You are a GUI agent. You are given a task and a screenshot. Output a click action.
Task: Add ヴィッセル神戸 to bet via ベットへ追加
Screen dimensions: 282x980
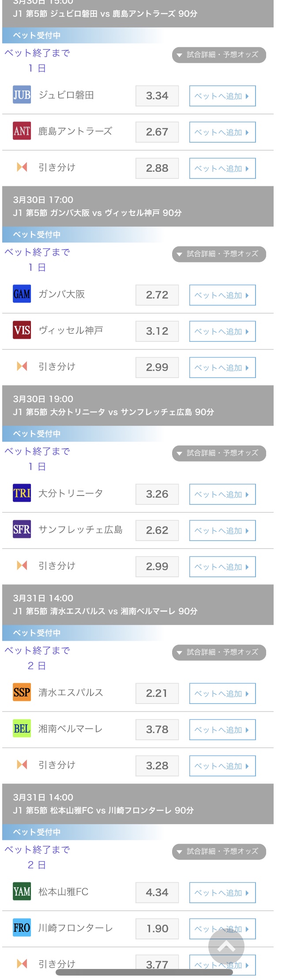[222, 331]
